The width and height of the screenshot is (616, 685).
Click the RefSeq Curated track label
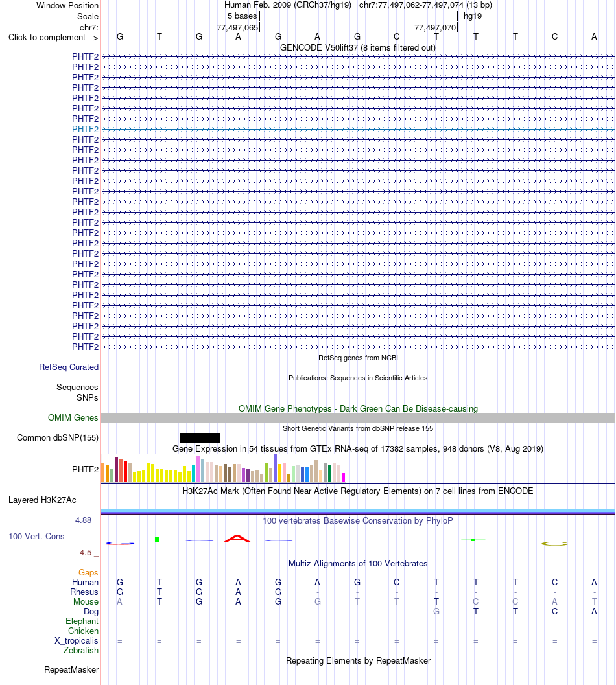(x=69, y=367)
